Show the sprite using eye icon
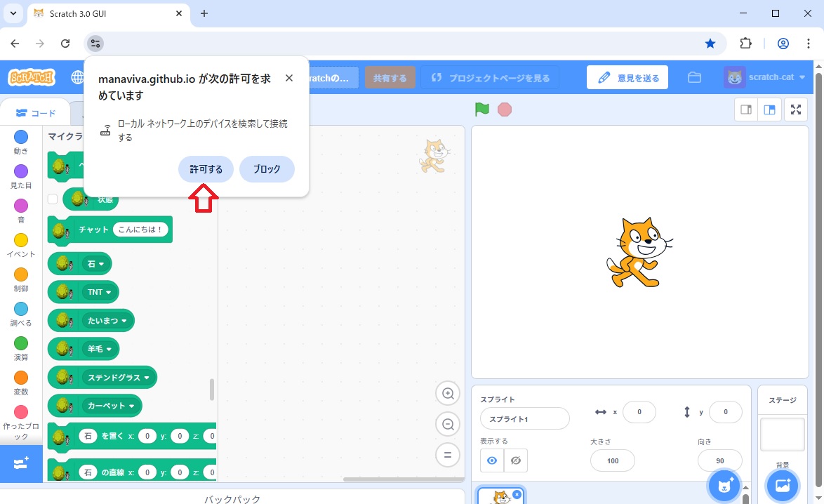 pyautogui.click(x=492, y=460)
